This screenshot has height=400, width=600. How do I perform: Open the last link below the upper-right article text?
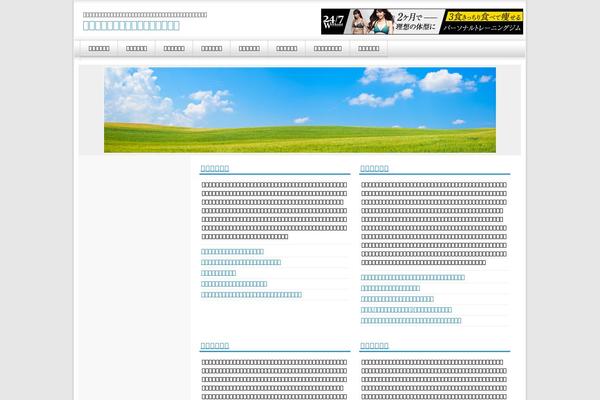tap(411, 320)
